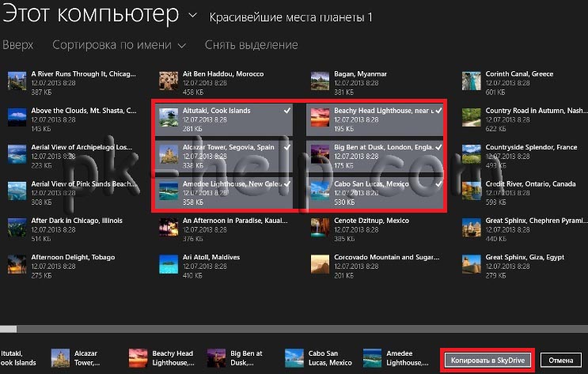Click the Этот компьютер heading
The height and width of the screenshot is (374, 588).
coord(90,13)
